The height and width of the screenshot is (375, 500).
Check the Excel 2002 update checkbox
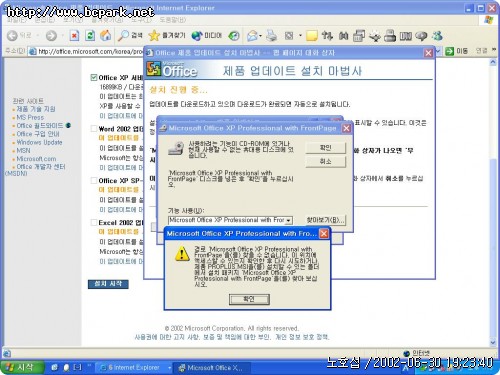tap(94, 222)
